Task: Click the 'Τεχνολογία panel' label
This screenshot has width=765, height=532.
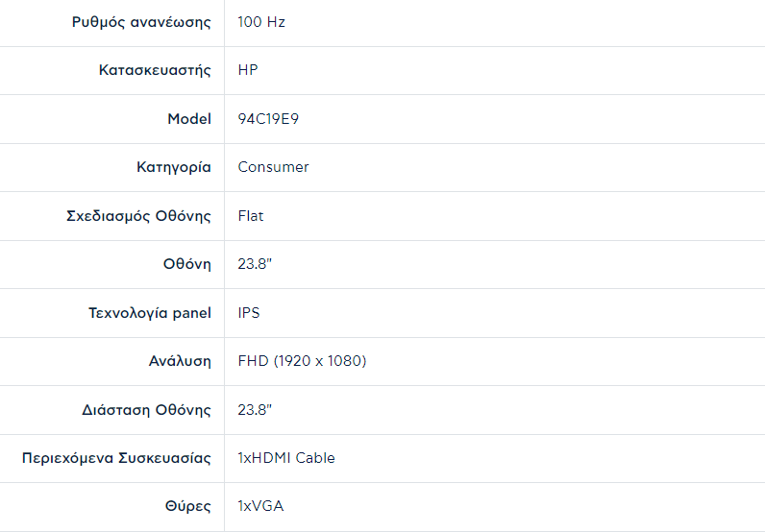Action: point(150,313)
